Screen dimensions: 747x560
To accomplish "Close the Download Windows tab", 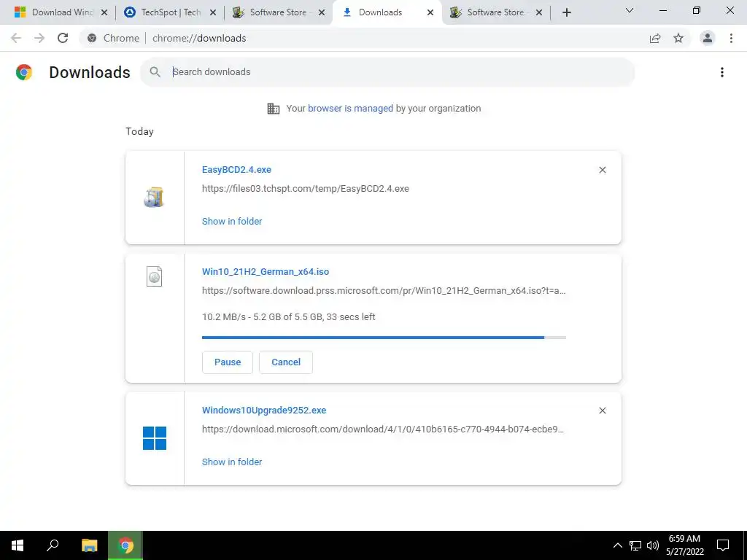I will (x=104, y=12).
